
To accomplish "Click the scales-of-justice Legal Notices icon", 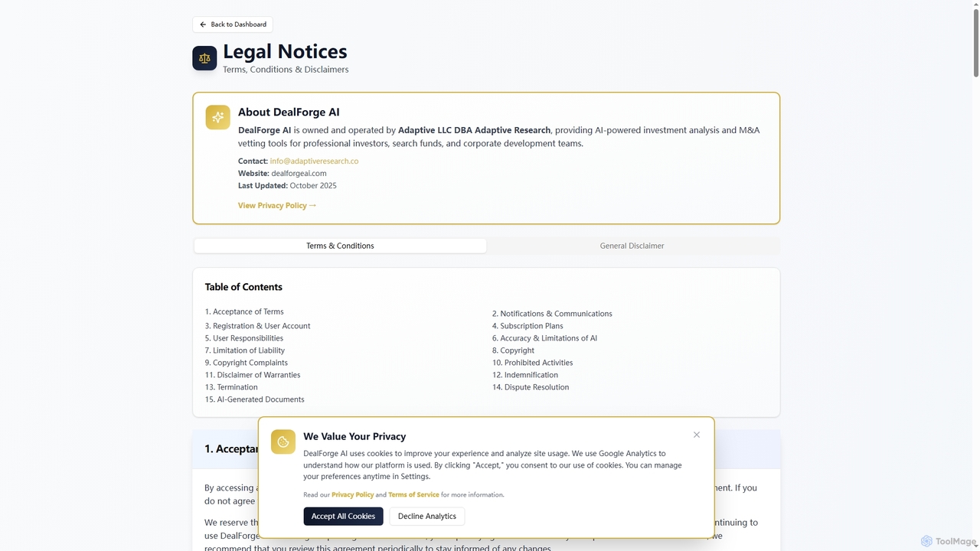I will [x=204, y=58].
